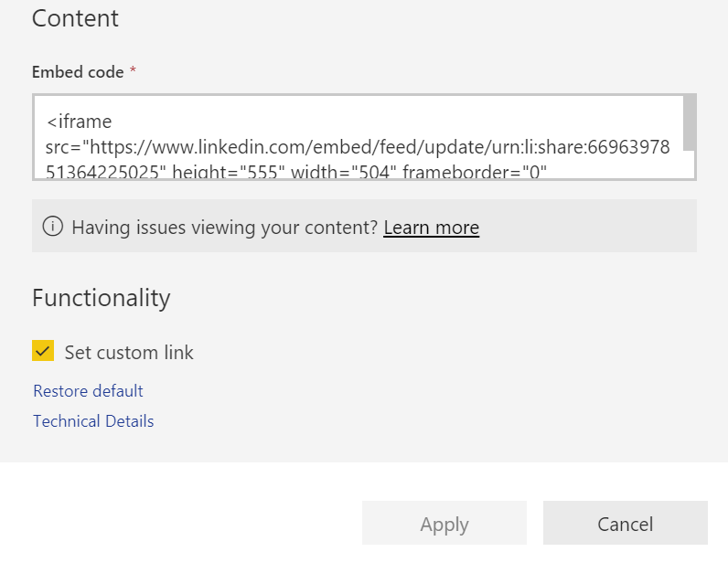Uncheck the Set custom link checkbox
Screen dimensions: 728x573
point(42,351)
